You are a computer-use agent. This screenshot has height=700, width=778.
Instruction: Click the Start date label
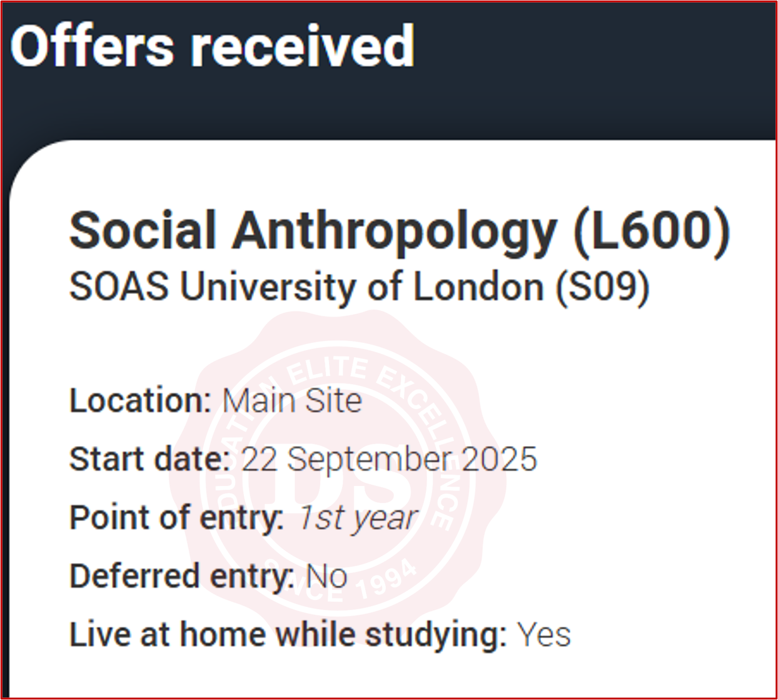150,459
